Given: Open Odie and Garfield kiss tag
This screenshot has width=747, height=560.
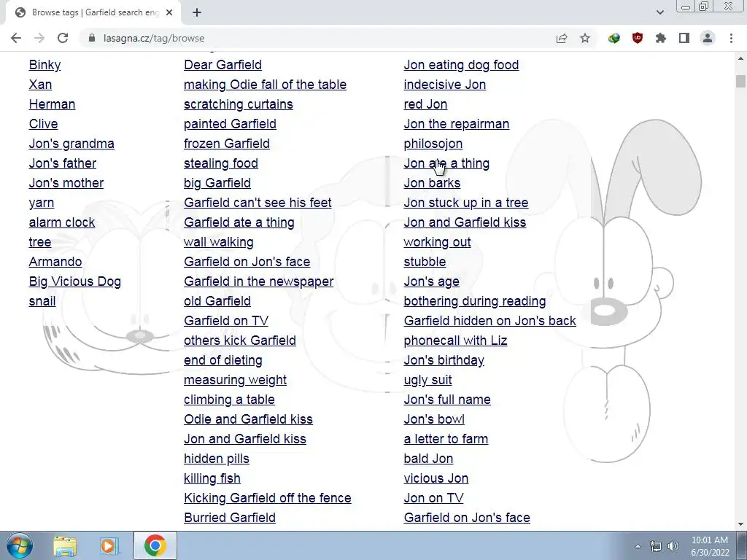Looking at the screenshot, I should click(x=249, y=419).
